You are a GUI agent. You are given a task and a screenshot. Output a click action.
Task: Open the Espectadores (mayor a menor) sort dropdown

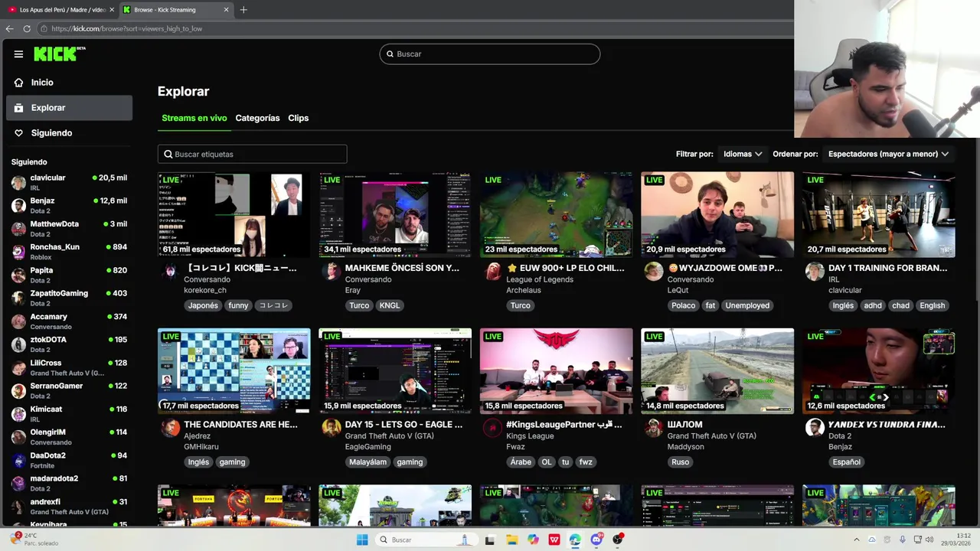[x=888, y=154]
